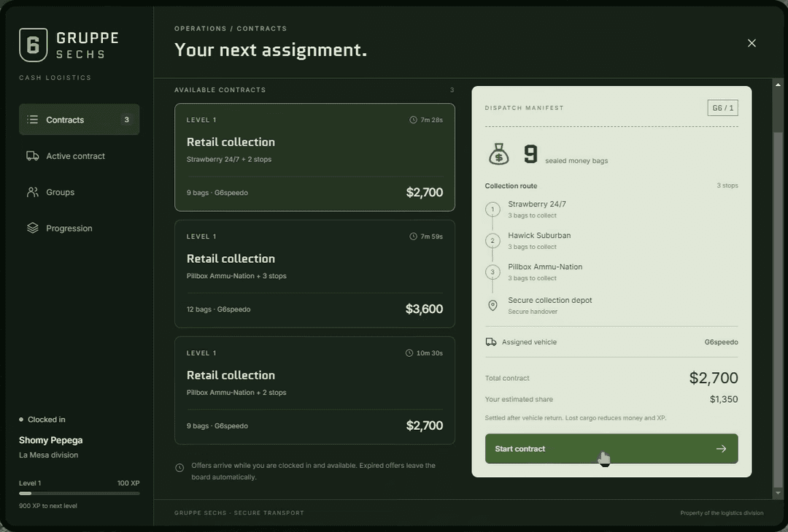This screenshot has width=788, height=532.
Task: Click the clock icon beside 7m 28s
Action: pos(413,120)
